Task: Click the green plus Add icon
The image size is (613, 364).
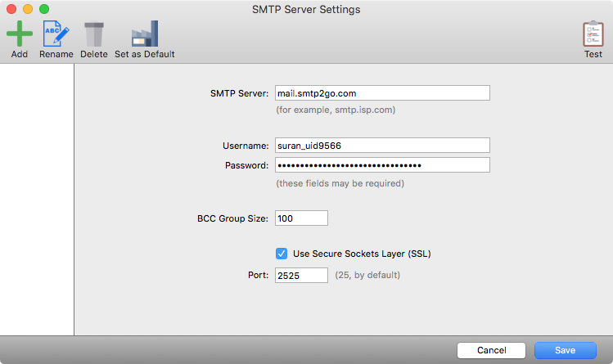Action: click(x=20, y=34)
